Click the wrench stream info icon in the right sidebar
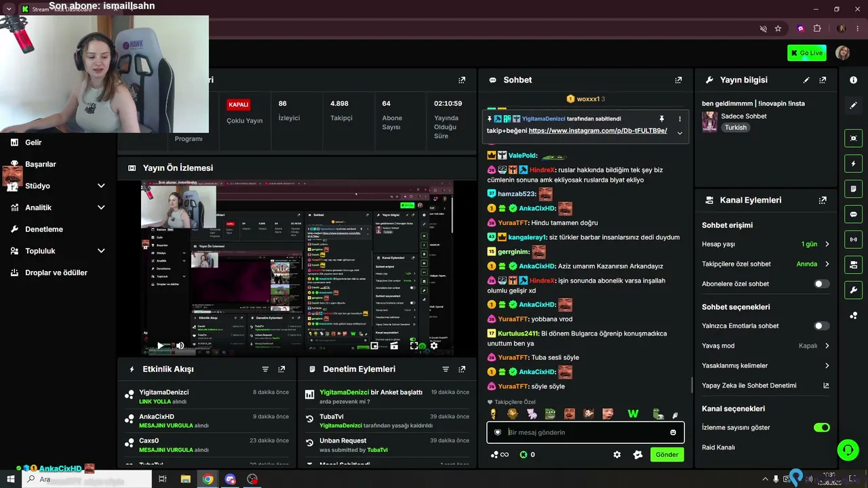 click(854, 290)
